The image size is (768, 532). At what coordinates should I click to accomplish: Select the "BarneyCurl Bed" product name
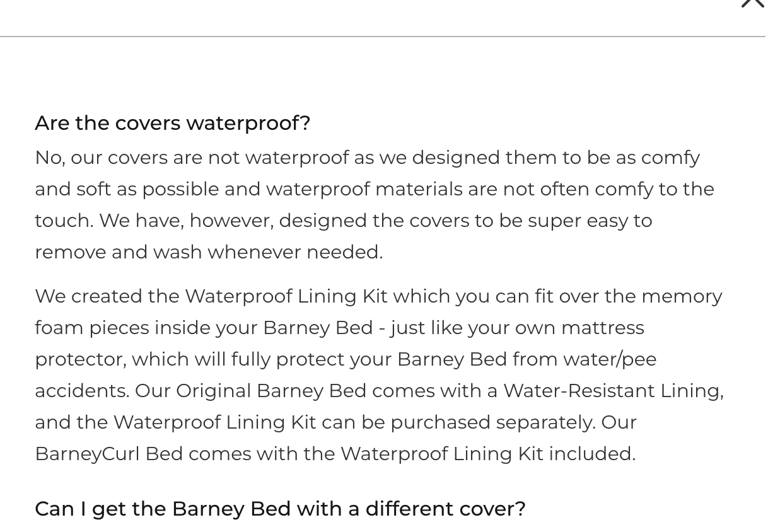click(108, 454)
